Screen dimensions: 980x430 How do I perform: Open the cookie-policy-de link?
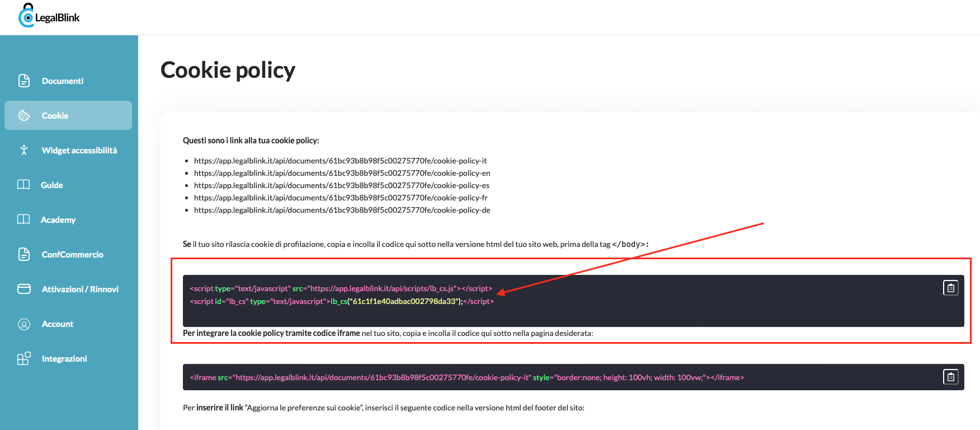(x=342, y=210)
